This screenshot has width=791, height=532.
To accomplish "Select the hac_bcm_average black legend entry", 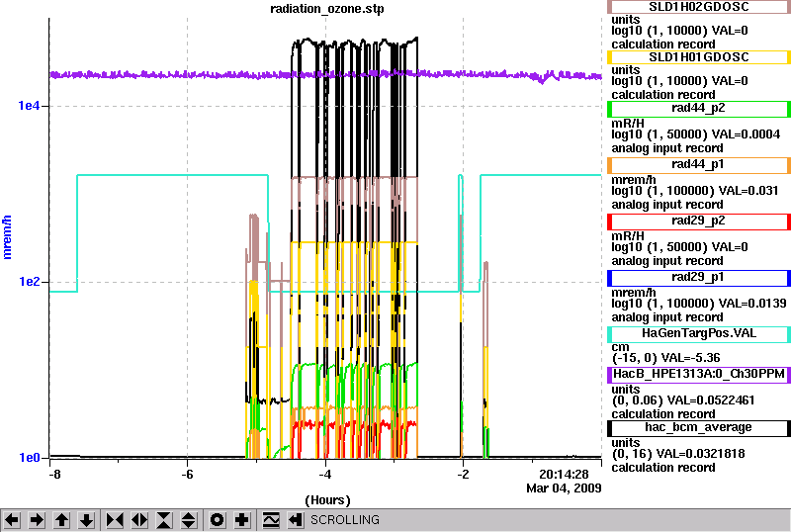I will coord(699,428).
